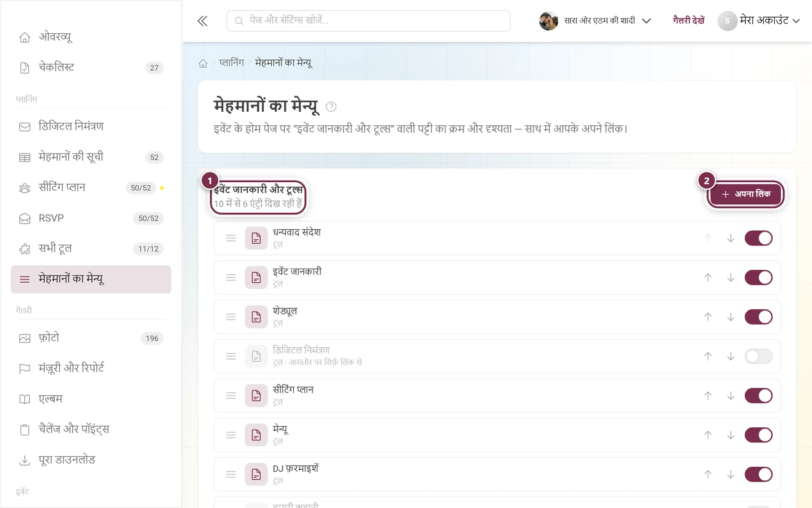Click document icon of इवेंट जानकारी row
812x508 pixels.
coord(256,278)
